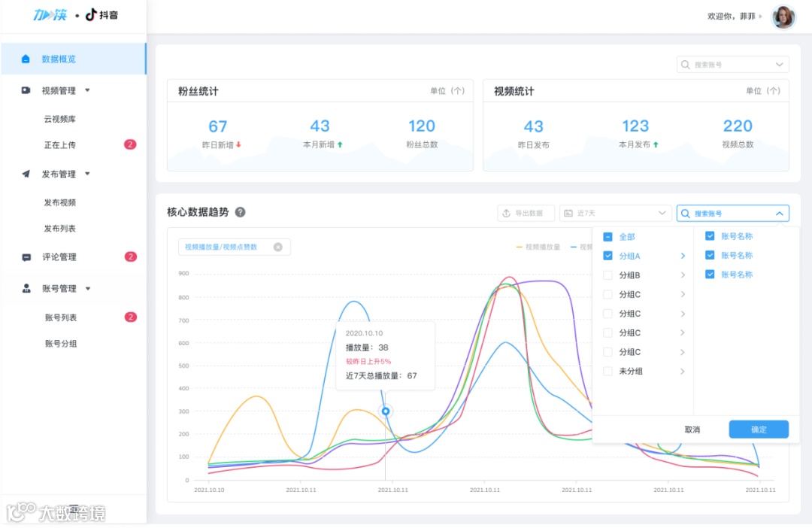This screenshot has height=528, width=812.
Task: Collapse the 搜索账号 dropdown panel
Action: [x=780, y=214]
